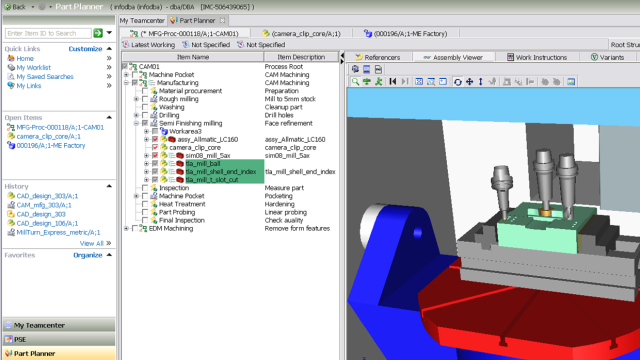The width and height of the screenshot is (640, 360).
Task: Click the save icon in viewer toolbar
Action: (x=378, y=69)
